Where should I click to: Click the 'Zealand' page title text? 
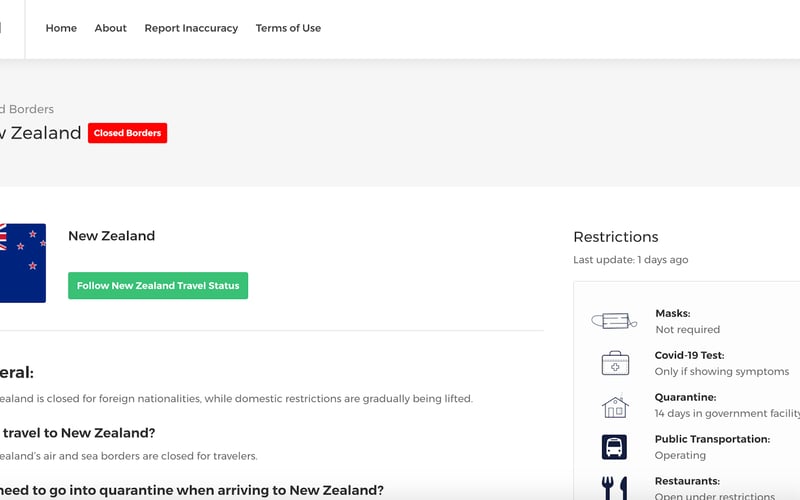click(x=46, y=133)
